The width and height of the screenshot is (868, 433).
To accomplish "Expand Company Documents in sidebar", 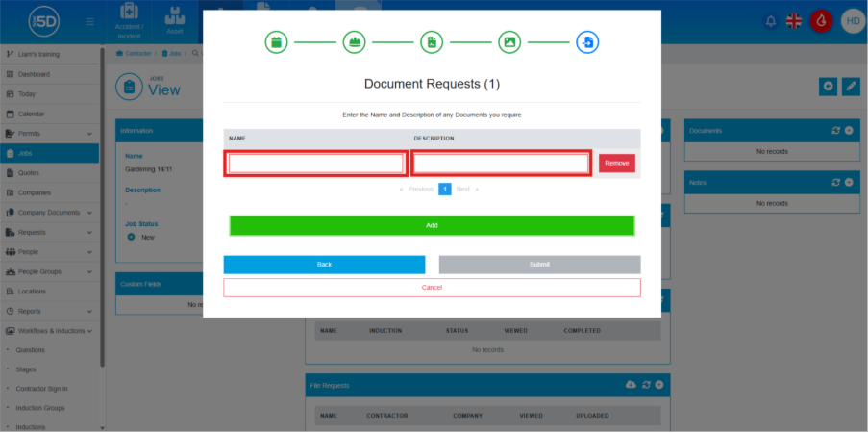I will click(89, 213).
